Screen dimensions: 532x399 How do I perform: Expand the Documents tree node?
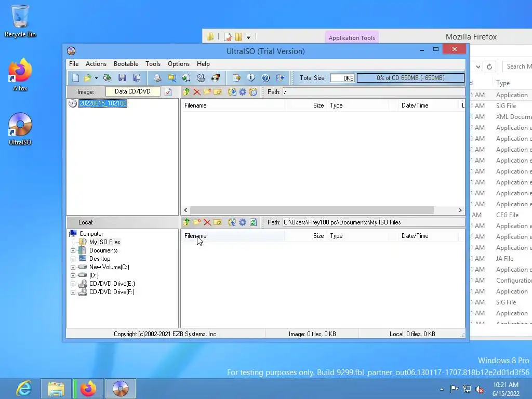click(x=73, y=251)
